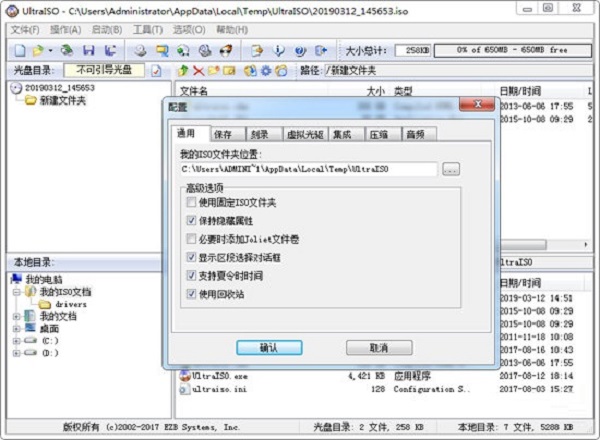Uncheck 使用回收站 checkbox
Image resolution: width=600 pixels, height=440 pixels.
point(191,294)
